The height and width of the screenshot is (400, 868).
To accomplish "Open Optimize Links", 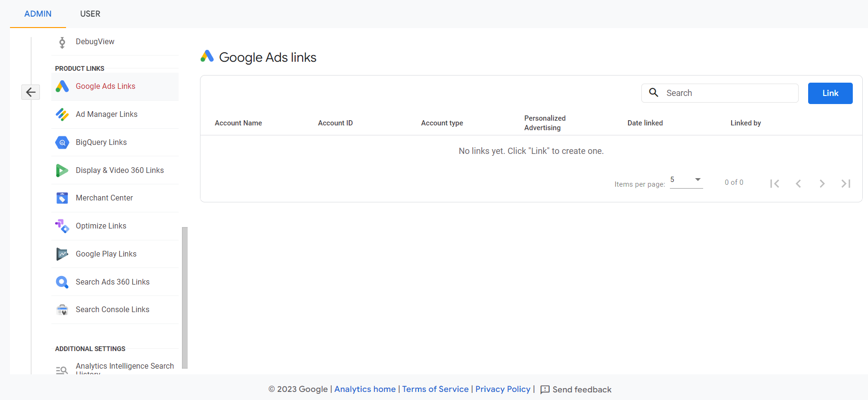I will (x=115, y=226).
